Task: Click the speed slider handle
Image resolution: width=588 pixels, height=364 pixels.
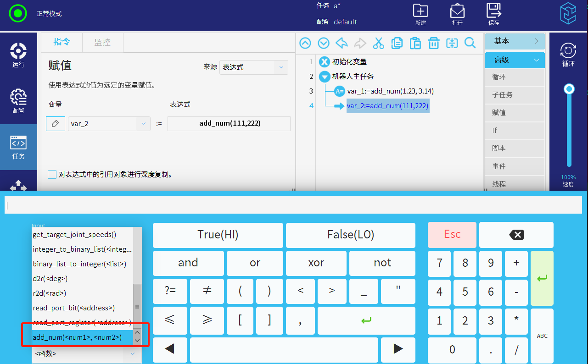Action: (569, 88)
